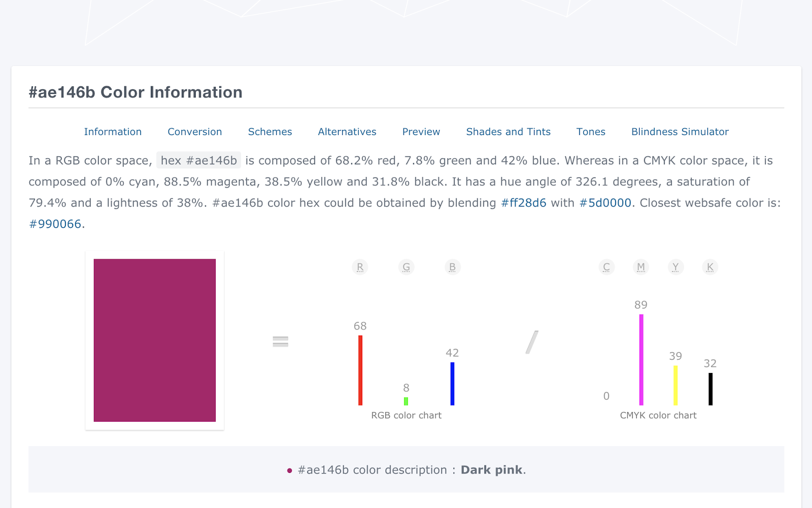Select the magenta bar in the CMYK chart
The width and height of the screenshot is (812, 508).
(641, 359)
